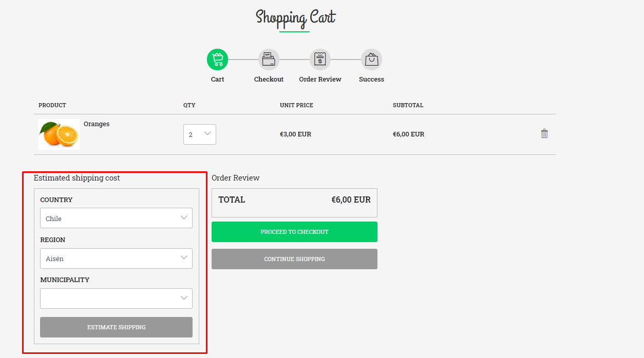This screenshot has height=358, width=644.
Task: Click the Shopping Cart page heading
Action: click(x=295, y=17)
